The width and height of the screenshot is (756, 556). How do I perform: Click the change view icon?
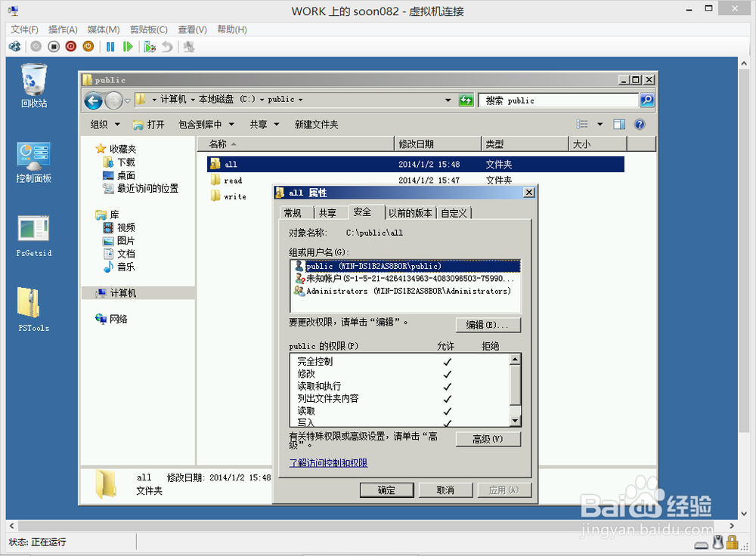click(582, 125)
